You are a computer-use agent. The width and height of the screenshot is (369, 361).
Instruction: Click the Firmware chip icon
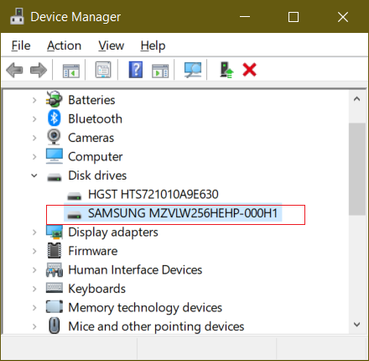54,250
